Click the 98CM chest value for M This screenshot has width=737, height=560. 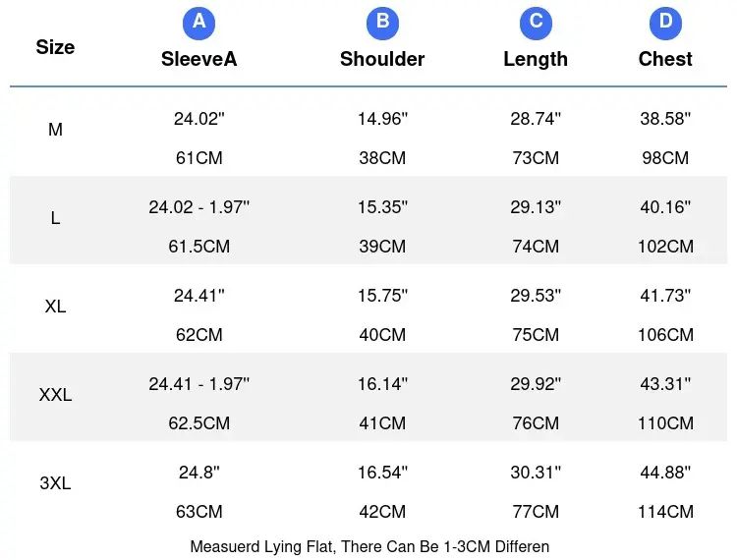[665, 158]
